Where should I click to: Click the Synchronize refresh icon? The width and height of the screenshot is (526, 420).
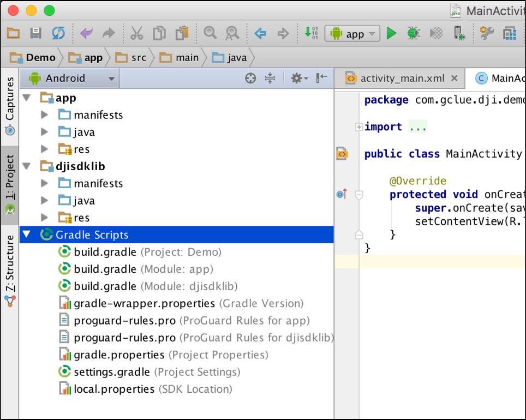tap(58, 34)
